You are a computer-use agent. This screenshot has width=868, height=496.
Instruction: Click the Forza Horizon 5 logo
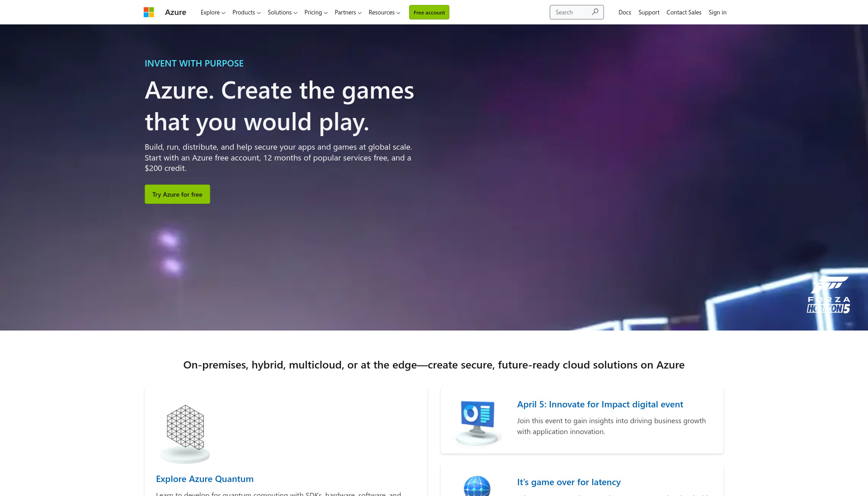click(828, 295)
